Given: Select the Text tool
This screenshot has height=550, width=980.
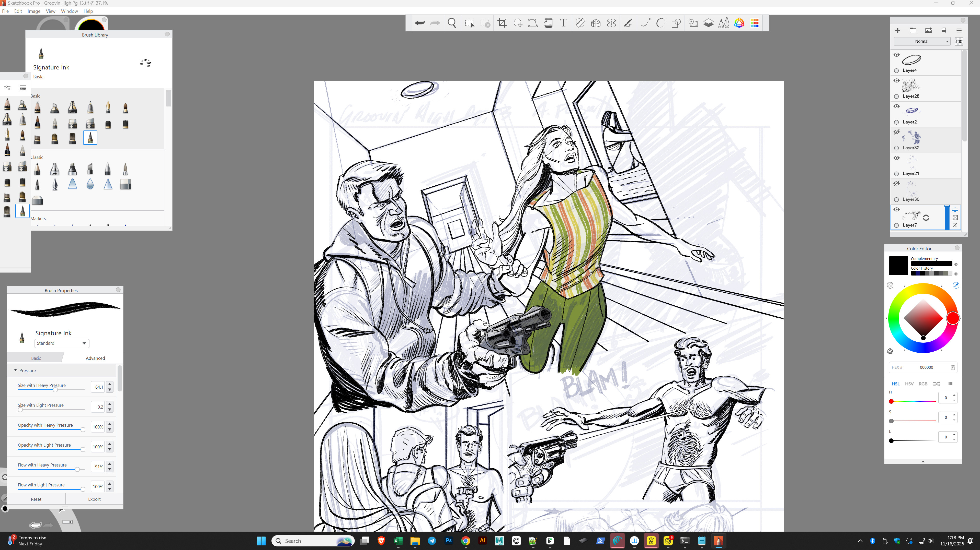Looking at the screenshot, I should [x=563, y=23].
